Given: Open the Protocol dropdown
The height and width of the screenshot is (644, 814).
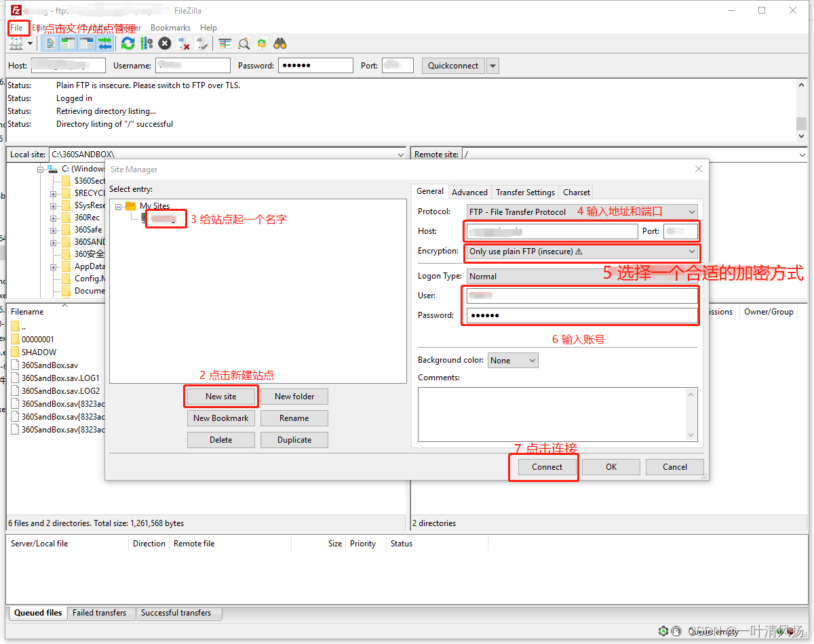Looking at the screenshot, I should [582, 212].
